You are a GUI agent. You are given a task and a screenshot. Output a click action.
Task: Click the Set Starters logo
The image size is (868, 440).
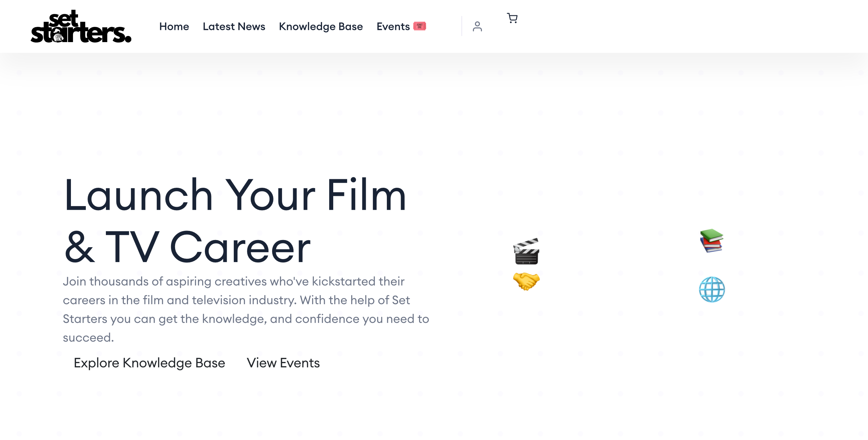coord(81,26)
